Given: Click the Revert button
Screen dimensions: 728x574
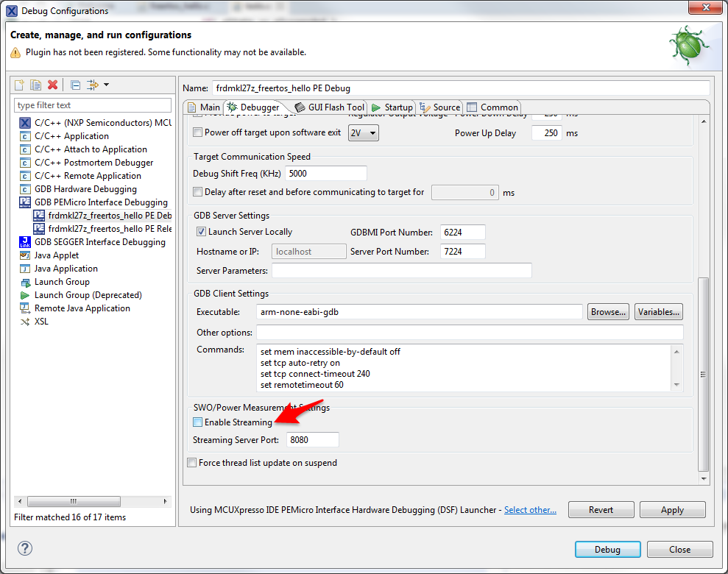Looking at the screenshot, I should (x=601, y=509).
